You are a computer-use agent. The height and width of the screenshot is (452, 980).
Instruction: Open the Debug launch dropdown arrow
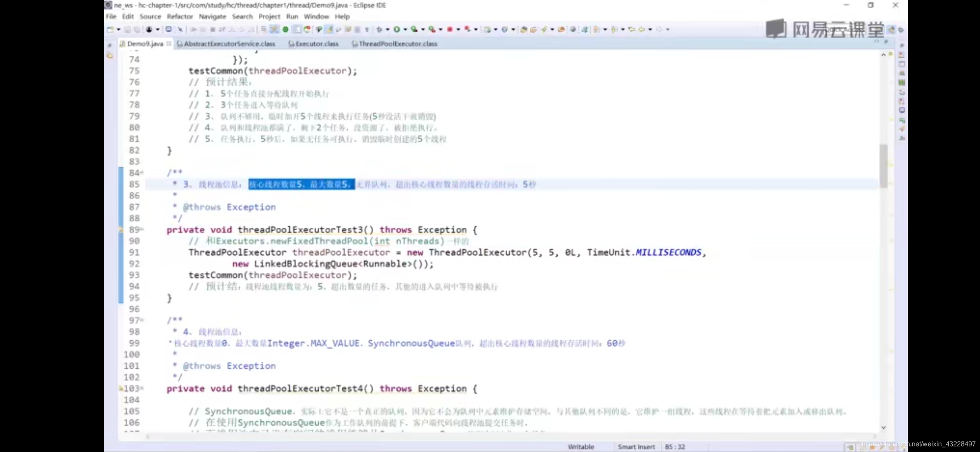point(387,29)
